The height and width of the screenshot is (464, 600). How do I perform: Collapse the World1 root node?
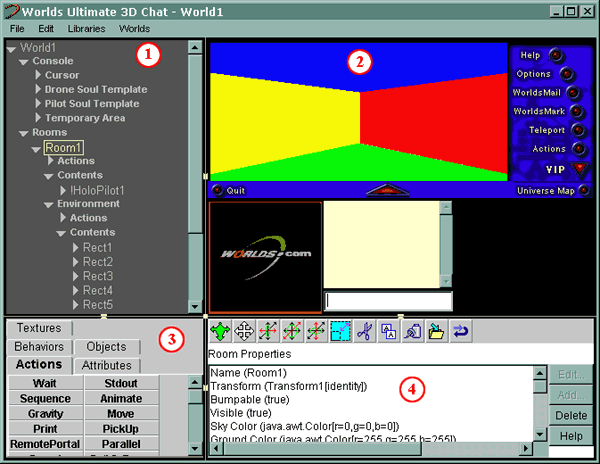coord(11,49)
